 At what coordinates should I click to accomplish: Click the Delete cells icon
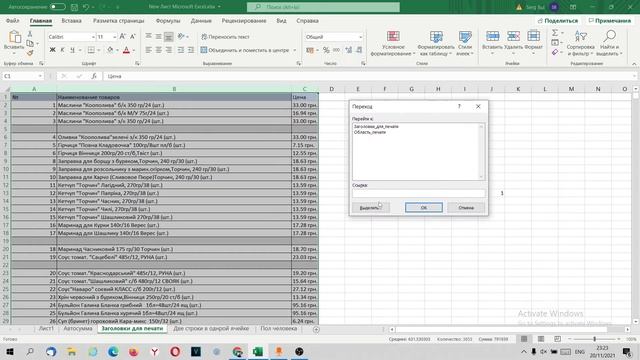click(513, 36)
